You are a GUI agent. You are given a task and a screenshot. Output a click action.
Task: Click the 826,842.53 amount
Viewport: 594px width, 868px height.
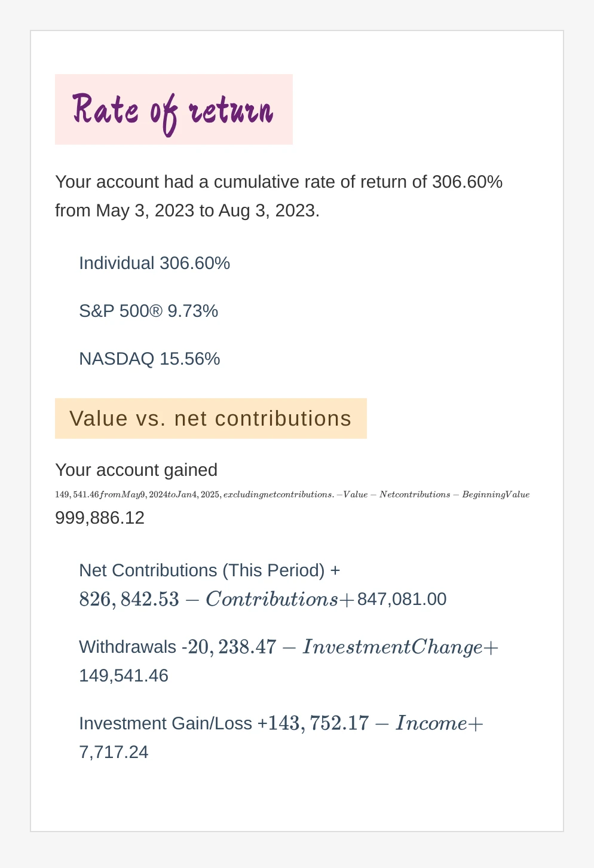click(129, 599)
